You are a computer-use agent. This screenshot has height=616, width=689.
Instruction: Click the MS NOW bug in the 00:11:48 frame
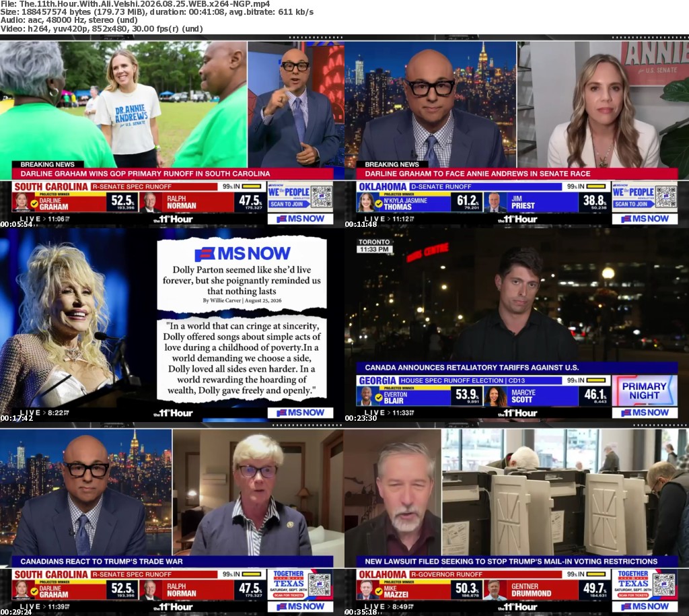[x=645, y=219]
